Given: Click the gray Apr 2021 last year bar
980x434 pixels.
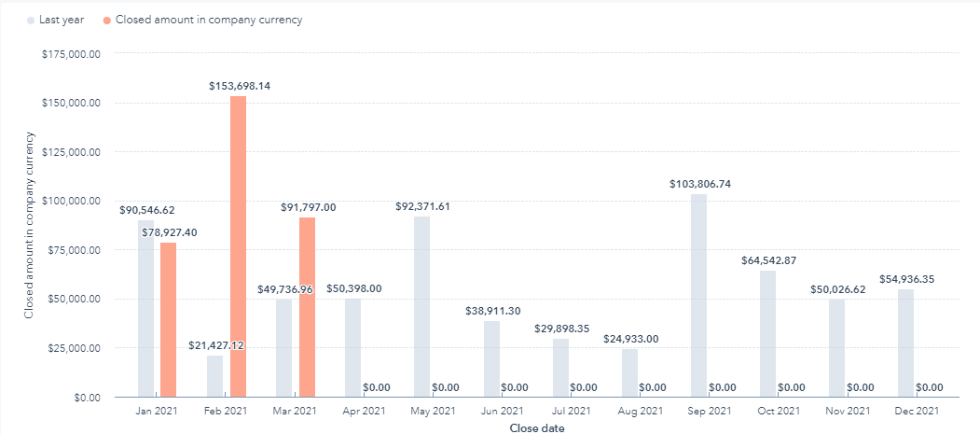Looking at the screenshot, I should [x=353, y=347].
